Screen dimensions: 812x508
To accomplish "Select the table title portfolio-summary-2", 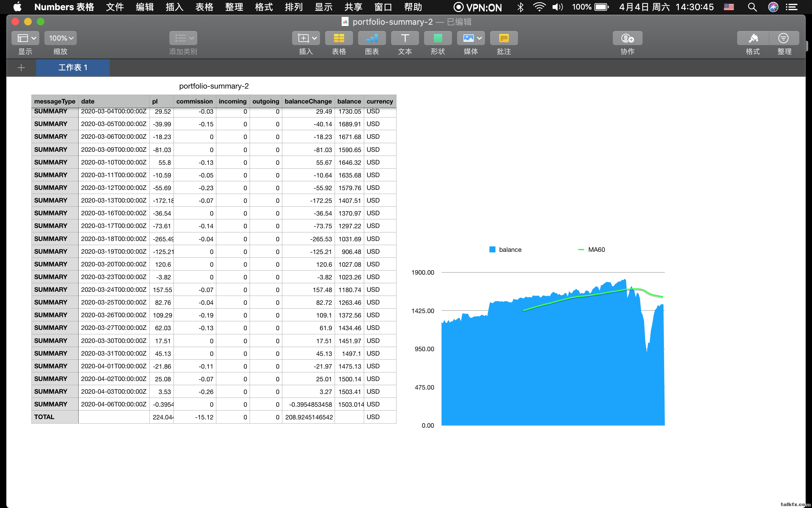I will click(x=214, y=86).
